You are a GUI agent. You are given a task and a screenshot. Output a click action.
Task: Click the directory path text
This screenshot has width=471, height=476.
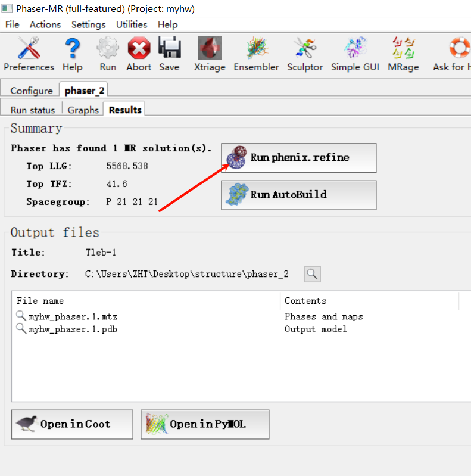pos(186,274)
